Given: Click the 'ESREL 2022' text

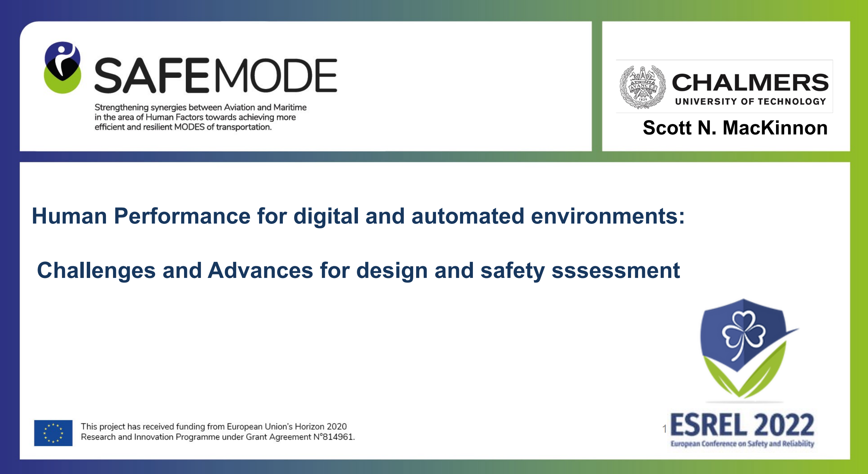Looking at the screenshot, I should point(742,425).
